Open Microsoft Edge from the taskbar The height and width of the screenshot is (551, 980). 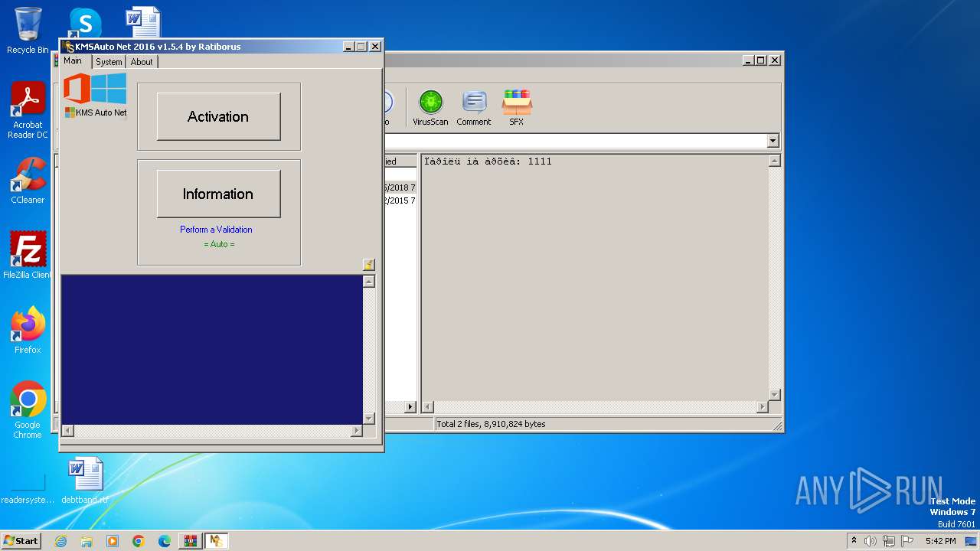[165, 541]
